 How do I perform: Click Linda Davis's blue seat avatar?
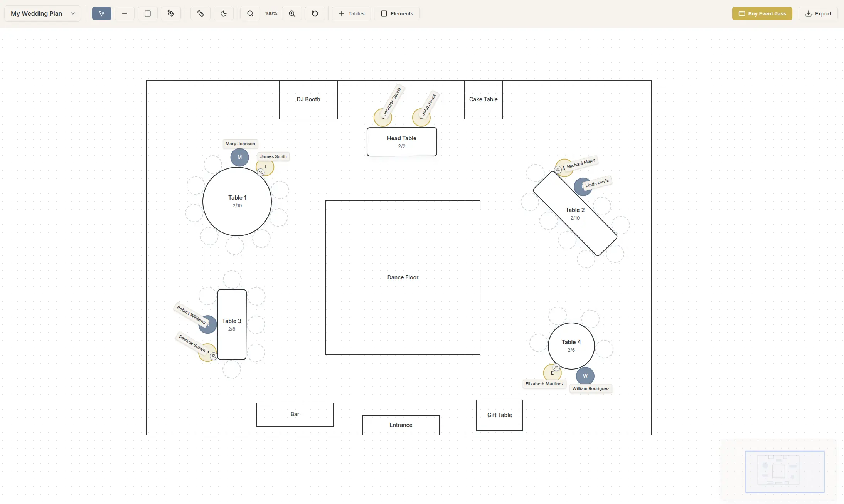[583, 187]
